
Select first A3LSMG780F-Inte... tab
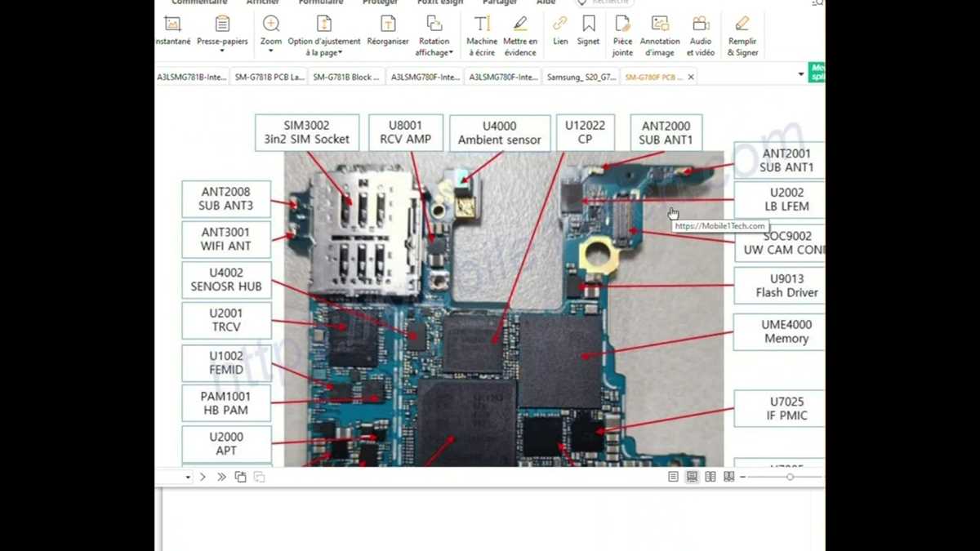[425, 77]
